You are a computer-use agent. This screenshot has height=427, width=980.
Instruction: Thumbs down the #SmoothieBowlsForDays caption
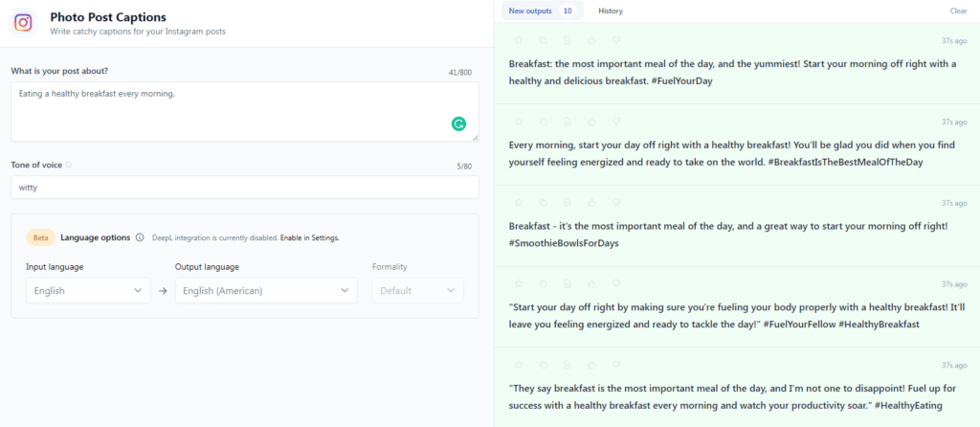click(x=616, y=203)
